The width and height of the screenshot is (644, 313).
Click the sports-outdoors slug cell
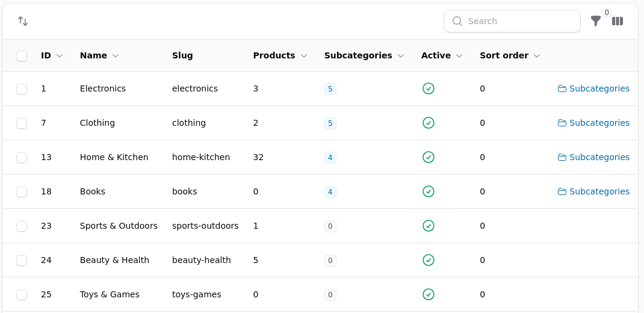click(205, 226)
